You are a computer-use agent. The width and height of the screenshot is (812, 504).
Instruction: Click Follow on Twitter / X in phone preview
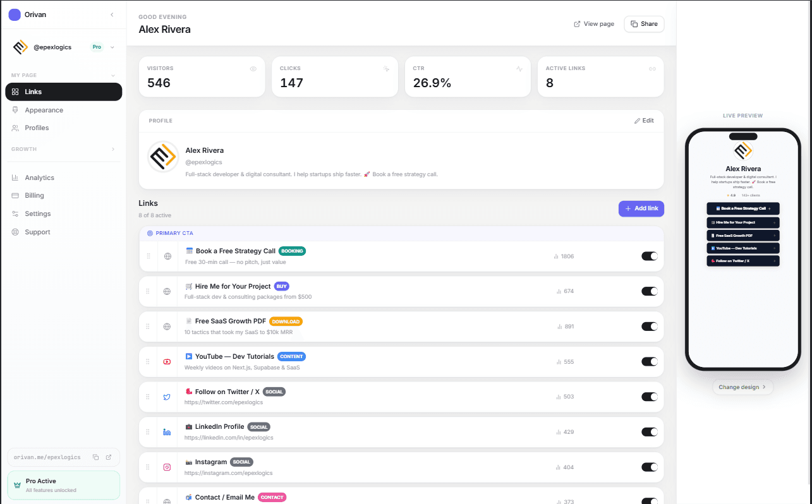743,260
